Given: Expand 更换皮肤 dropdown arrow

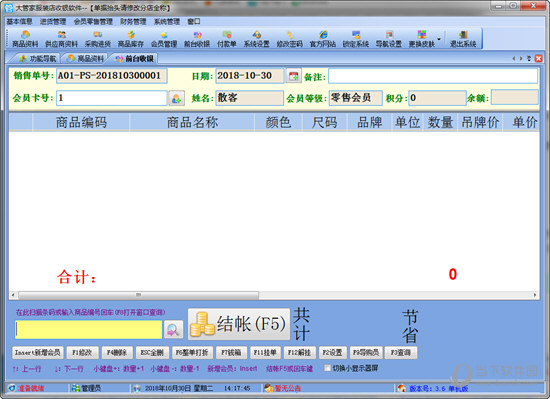Looking at the screenshot, I should point(439,39).
